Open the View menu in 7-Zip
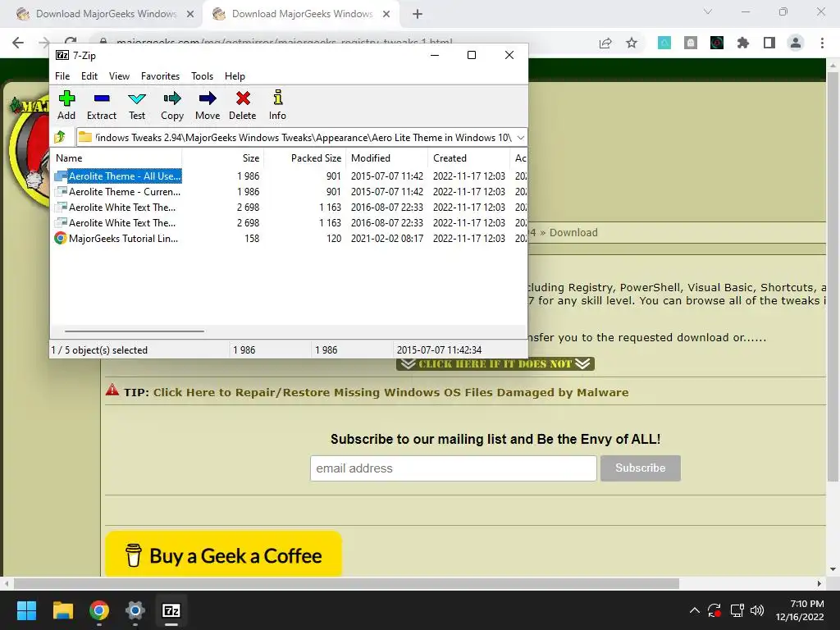Image resolution: width=840 pixels, height=630 pixels. (119, 76)
